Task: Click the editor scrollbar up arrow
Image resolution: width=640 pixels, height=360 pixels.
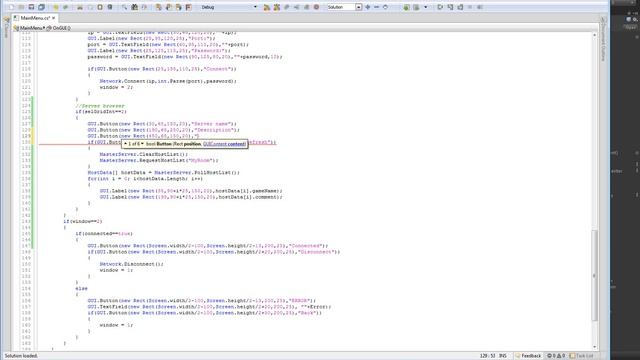Action: tap(594, 36)
